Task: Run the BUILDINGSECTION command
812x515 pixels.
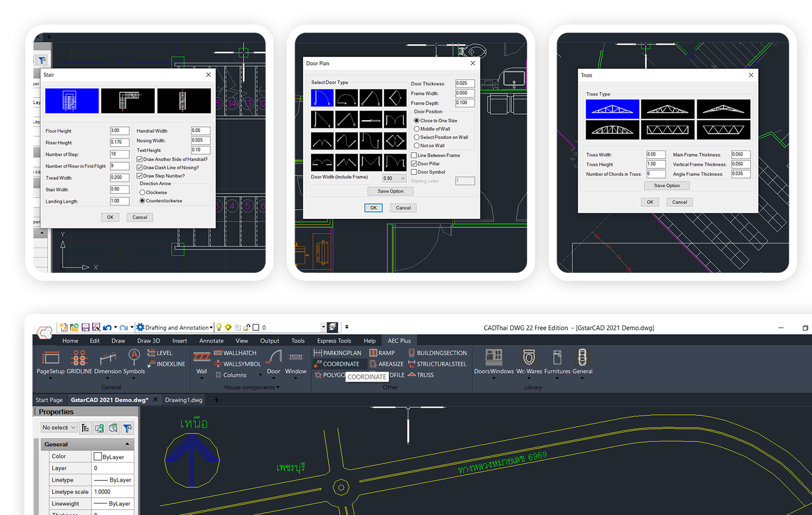Action: [x=437, y=353]
